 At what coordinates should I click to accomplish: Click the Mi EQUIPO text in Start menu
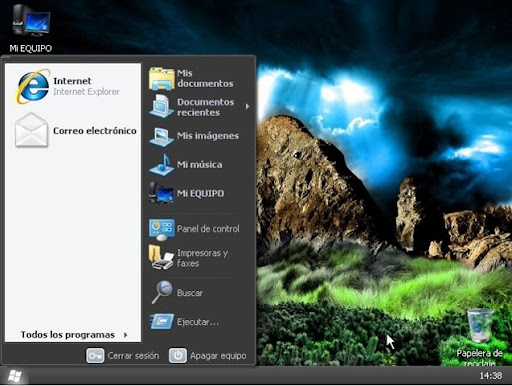(200, 193)
